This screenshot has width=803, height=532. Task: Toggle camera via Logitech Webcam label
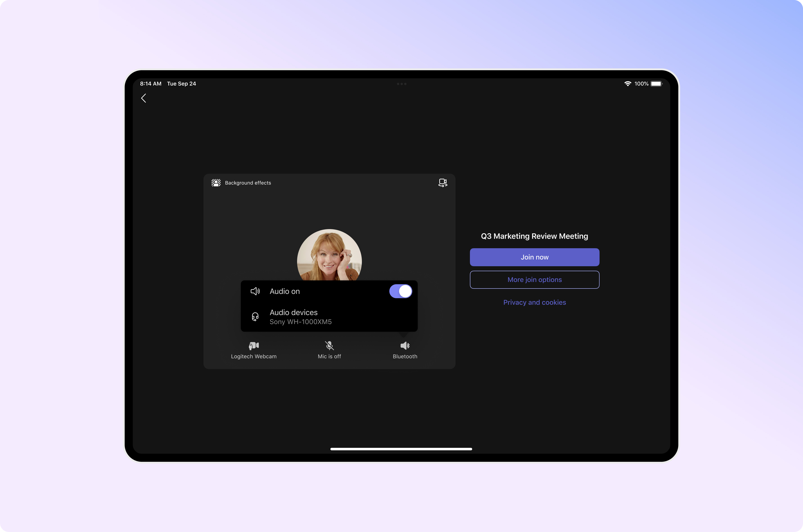(x=254, y=356)
